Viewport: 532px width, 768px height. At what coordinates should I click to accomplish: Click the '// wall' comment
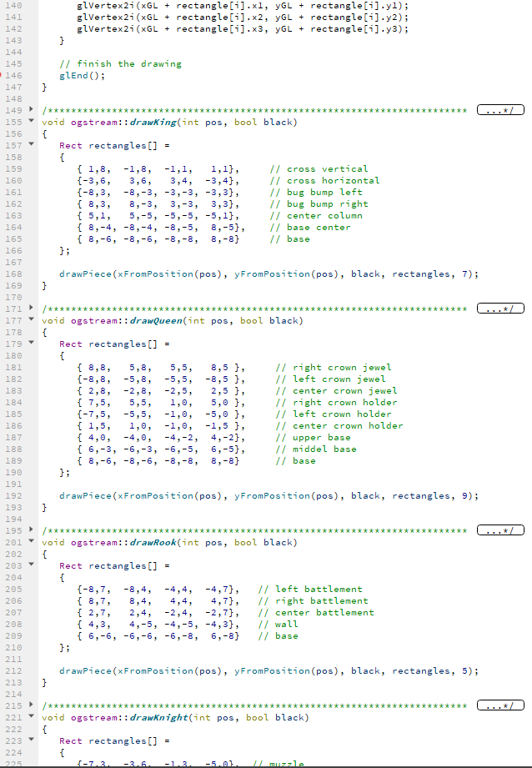click(x=278, y=624)
